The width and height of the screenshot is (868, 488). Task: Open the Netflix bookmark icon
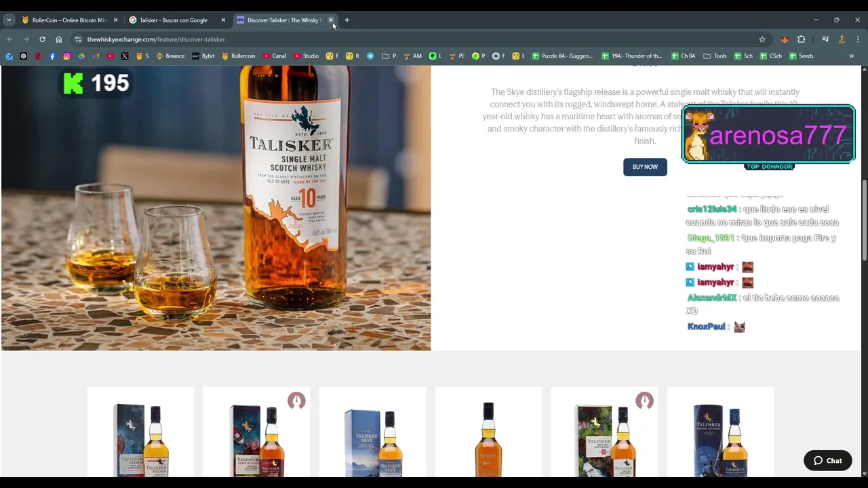pyautogui.click(x=37, y=56)
